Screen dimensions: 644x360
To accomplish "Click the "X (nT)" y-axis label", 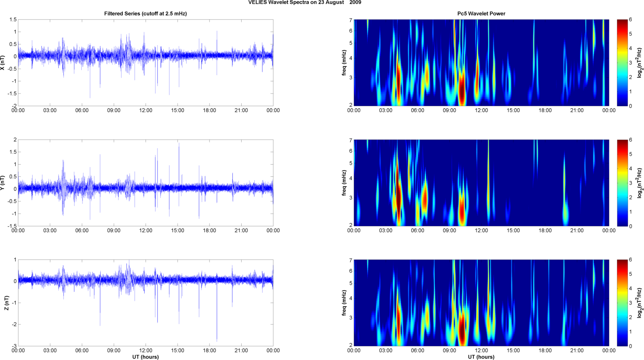I will (3, 63).
